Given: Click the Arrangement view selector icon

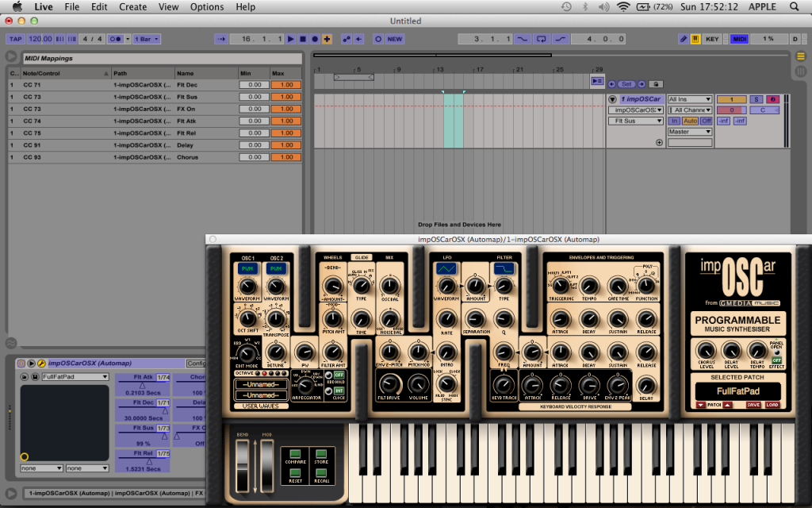Looking at the screenshot, I should pyautogui.click(x=801, y=56).
